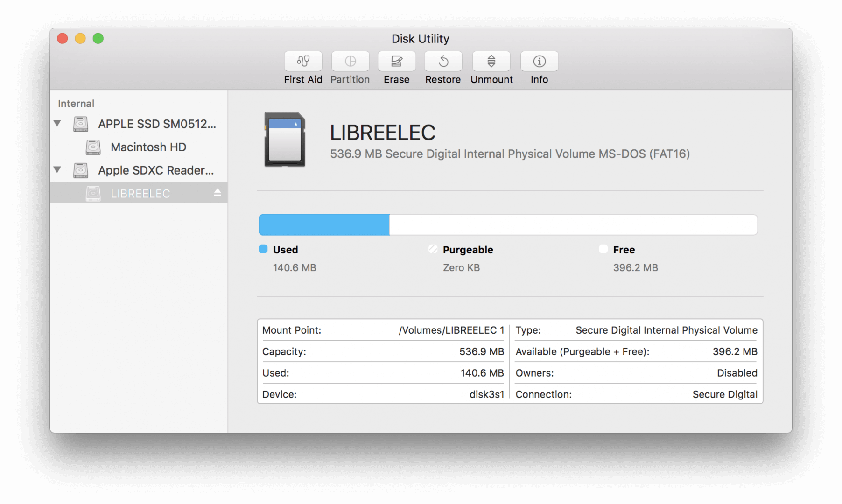Click the Erase toolbar icon
The image size is (842, 504).
point(396,61)
